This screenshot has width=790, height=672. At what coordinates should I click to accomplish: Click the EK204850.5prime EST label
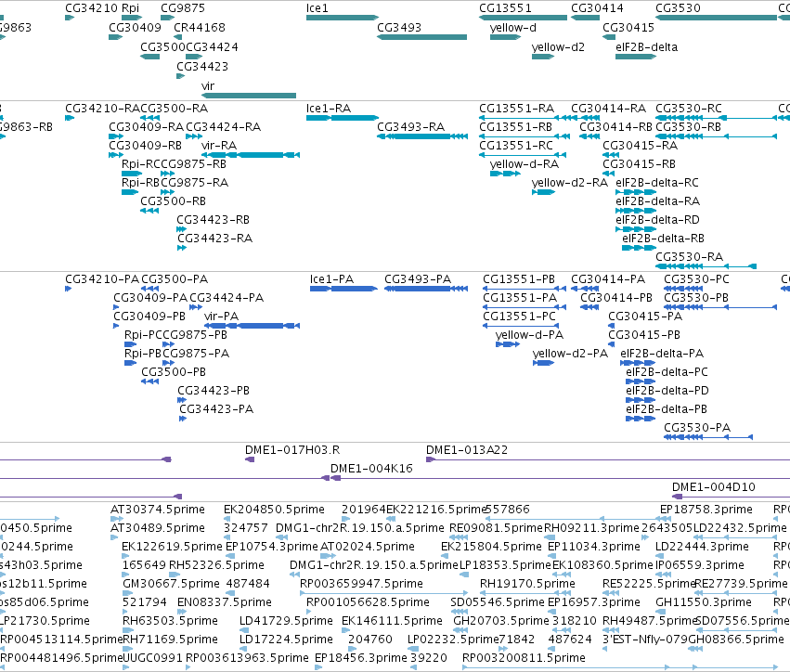tap(274, 510)
